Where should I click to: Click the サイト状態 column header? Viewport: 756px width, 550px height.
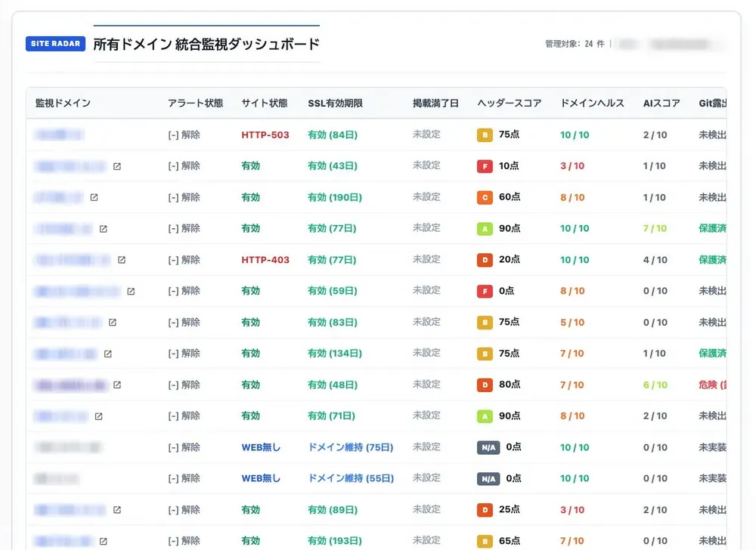point(264,103)
